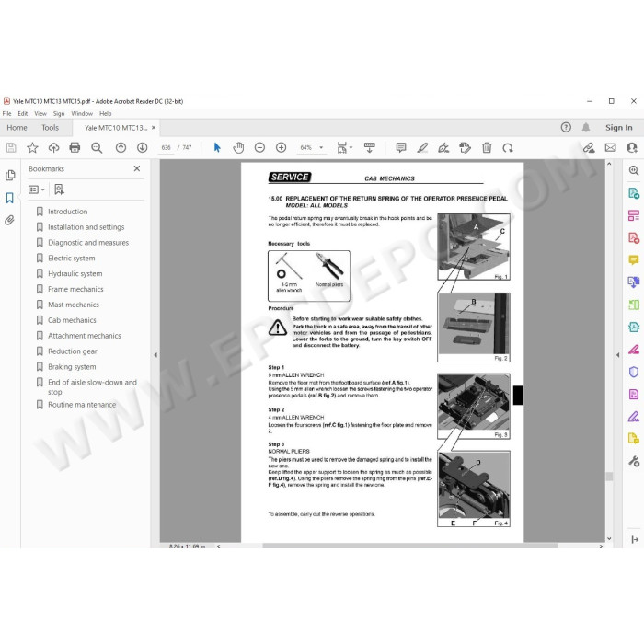Open the notifications bell

(x=586, y=127)
